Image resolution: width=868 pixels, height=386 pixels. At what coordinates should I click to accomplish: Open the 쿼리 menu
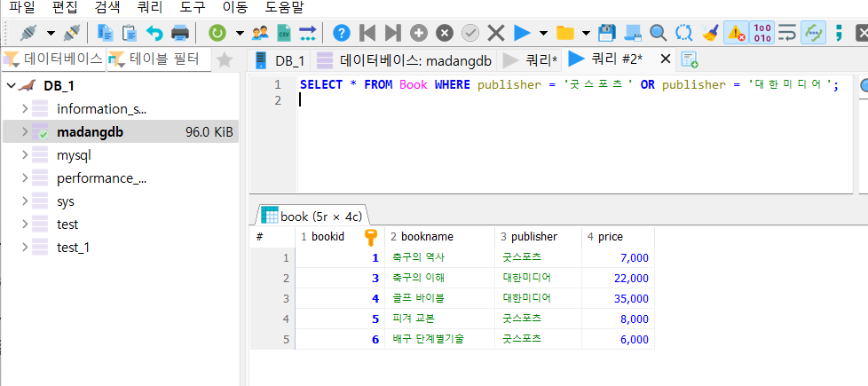(151, 8)
